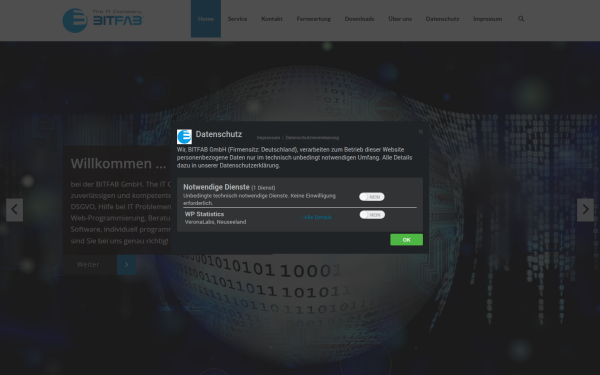
Task: Open Datenschutz in the navigation bar
Action: click(442, 19)
